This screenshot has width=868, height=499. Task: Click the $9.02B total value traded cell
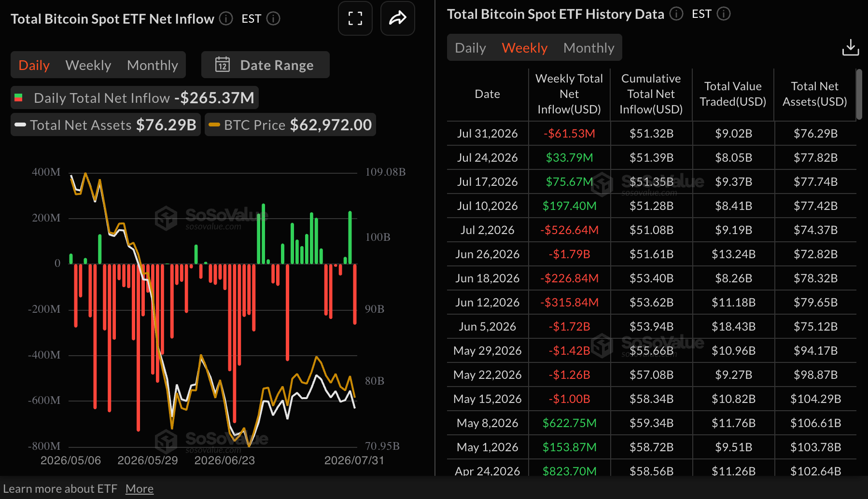pyautogui.click(x=733, y=133)
